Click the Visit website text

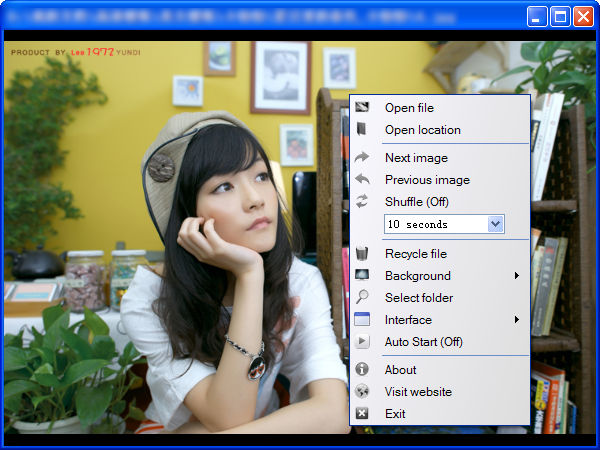tap(418, 392)
